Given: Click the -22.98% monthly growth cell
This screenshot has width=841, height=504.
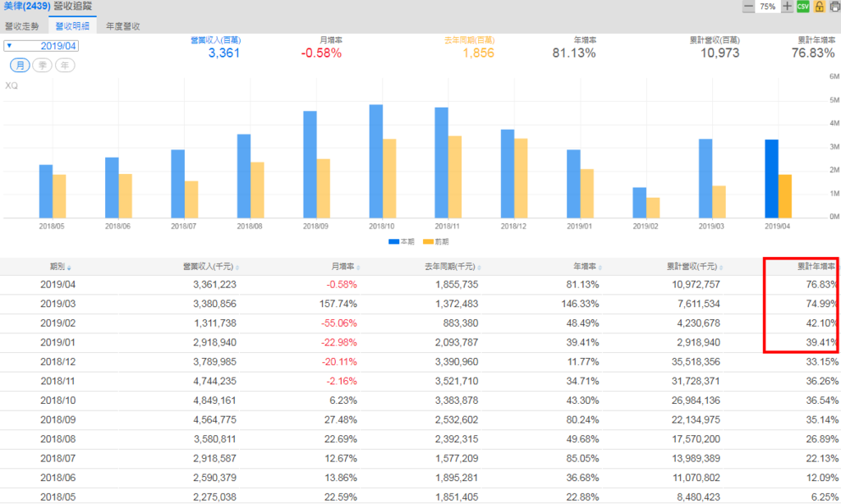Looking at the screenshot, I should (339, 342).
